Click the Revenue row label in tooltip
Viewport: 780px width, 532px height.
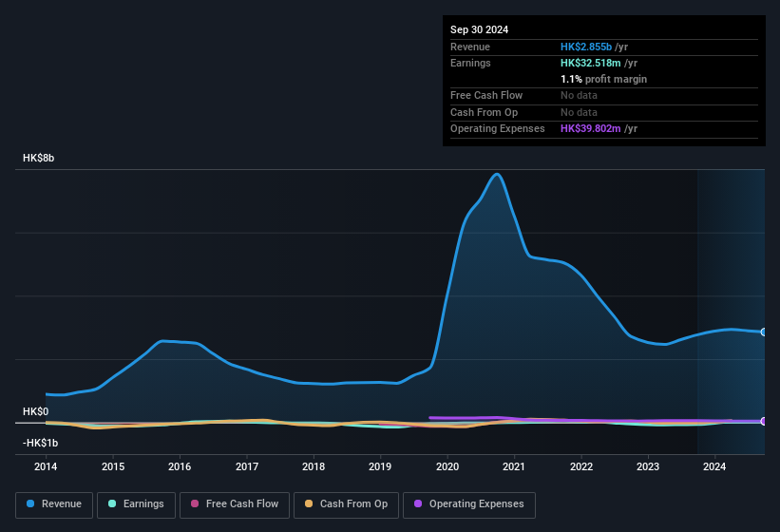pyautogui.click(x=470, y=47)
